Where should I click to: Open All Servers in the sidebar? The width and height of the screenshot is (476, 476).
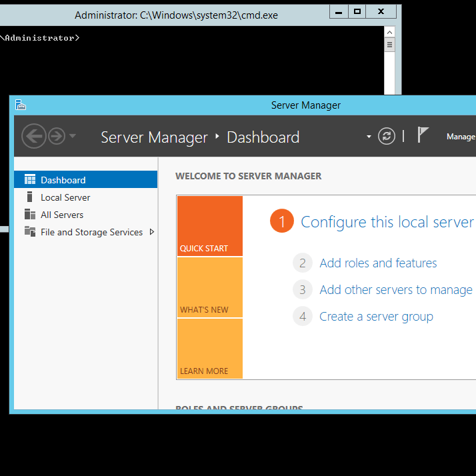click(x=85, y=215)
